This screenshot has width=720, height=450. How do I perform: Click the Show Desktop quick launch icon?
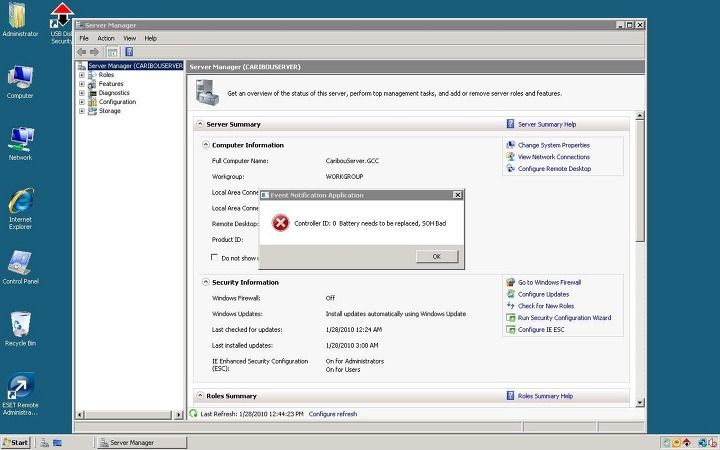point(57,443)
